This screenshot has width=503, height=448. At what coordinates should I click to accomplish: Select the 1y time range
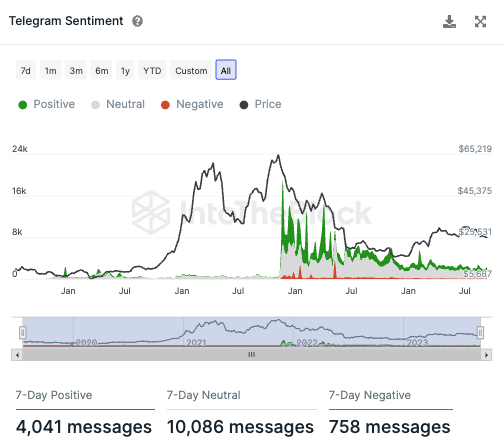pos(125,70)
